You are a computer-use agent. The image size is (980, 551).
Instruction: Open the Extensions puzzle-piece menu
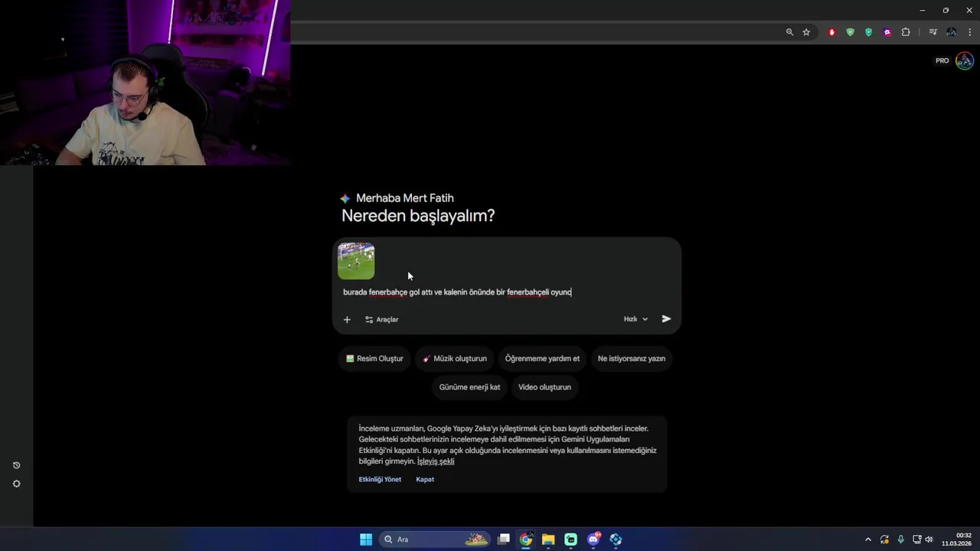coord(906,32)
